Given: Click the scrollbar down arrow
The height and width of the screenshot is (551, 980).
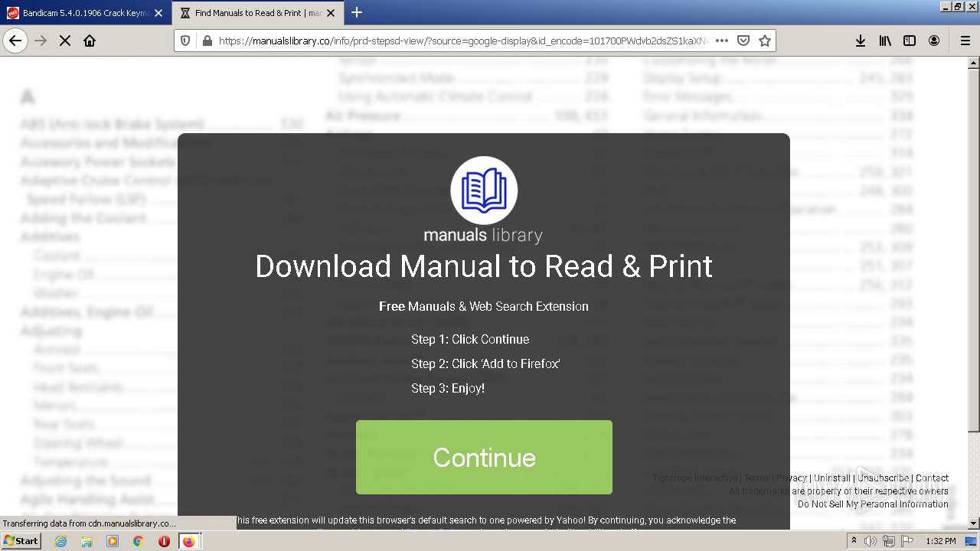Looking at the screenshot, I should point(974,523).
